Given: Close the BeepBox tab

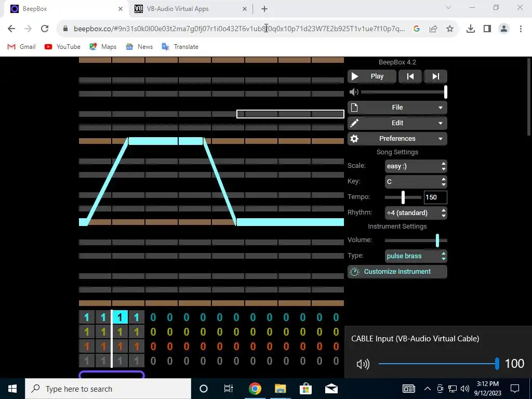Looking at the screenshot, I should click(121, 9).
